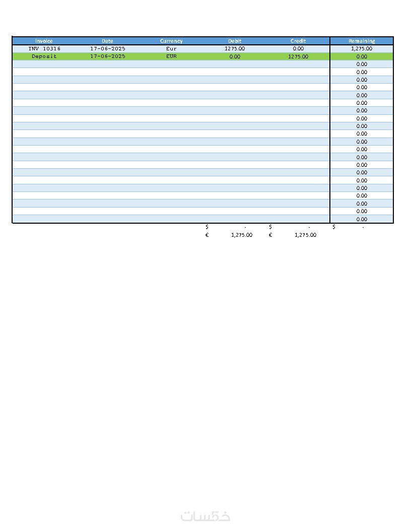The height and width of the screenshot is (532, 411).
Task: Select the Invoice column header
Action: [44, 41]
